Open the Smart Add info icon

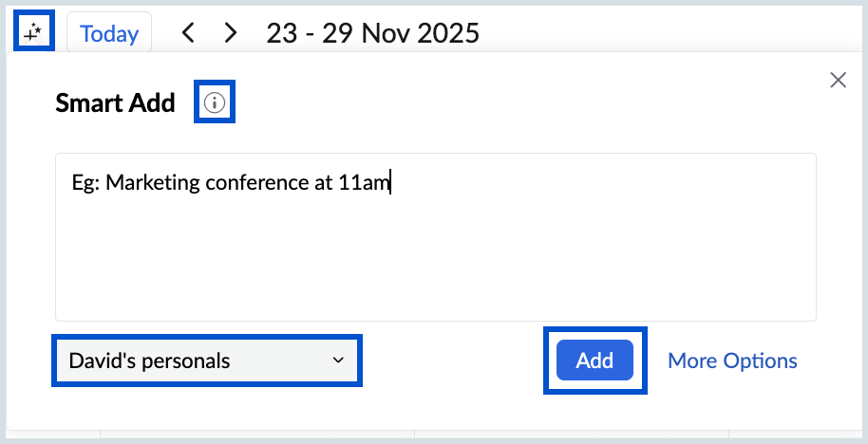(x=215, y=102)
